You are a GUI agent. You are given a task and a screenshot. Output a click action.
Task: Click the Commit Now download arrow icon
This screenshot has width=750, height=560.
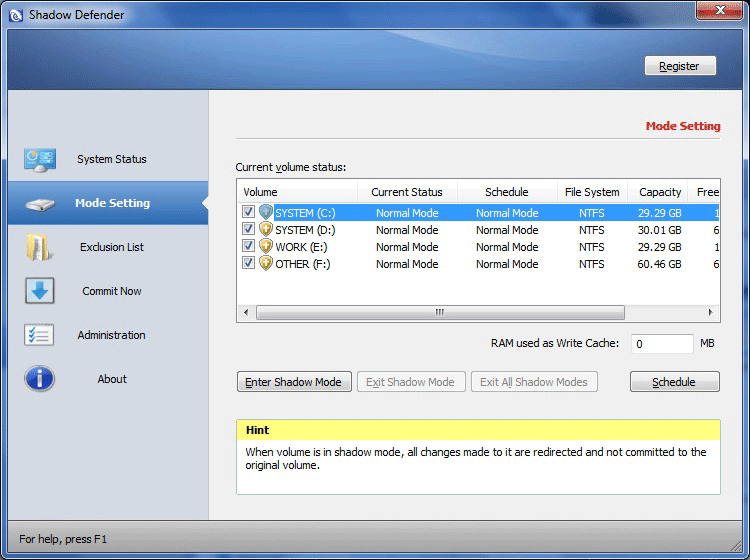click(40, 291)
